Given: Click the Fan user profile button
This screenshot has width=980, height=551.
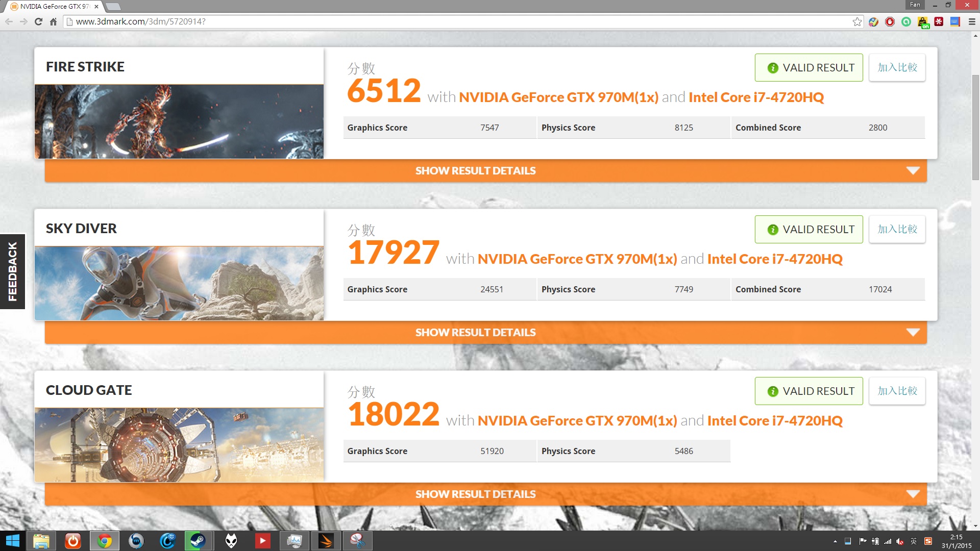Looking at the screenshot, I should (915, 5).
